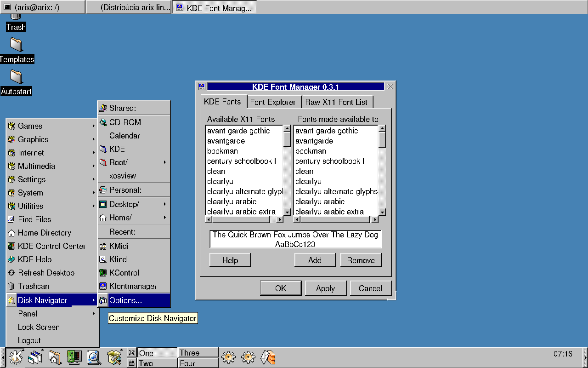Launch the Find Files magnifier panel icon
Screen dimensions: 588x368
(94, 357)
